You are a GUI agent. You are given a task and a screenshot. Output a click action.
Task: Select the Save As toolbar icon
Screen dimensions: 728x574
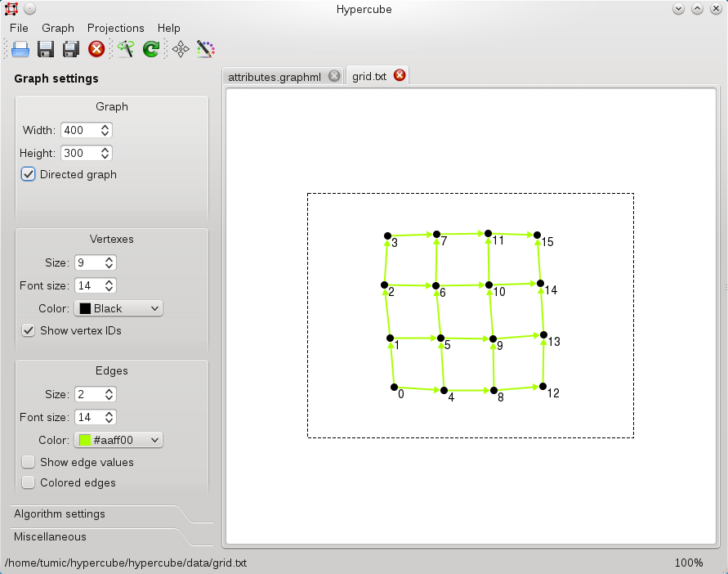click(x=70, y=49)
